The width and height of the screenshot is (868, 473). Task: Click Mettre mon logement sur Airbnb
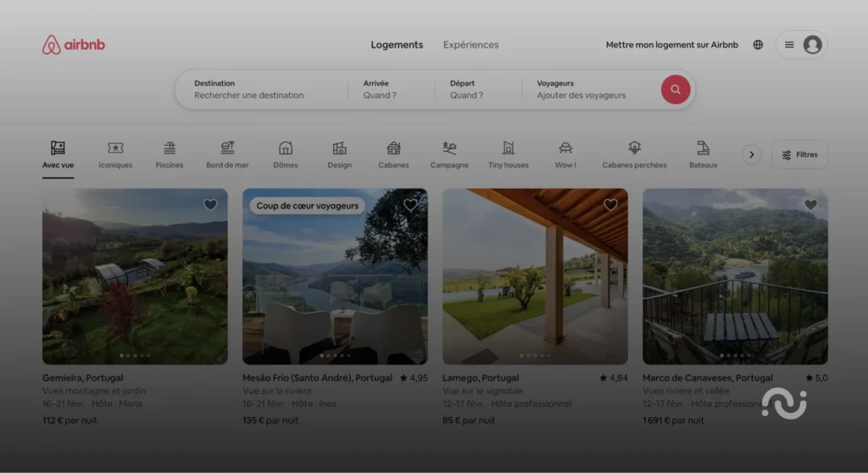pos(672,45)
